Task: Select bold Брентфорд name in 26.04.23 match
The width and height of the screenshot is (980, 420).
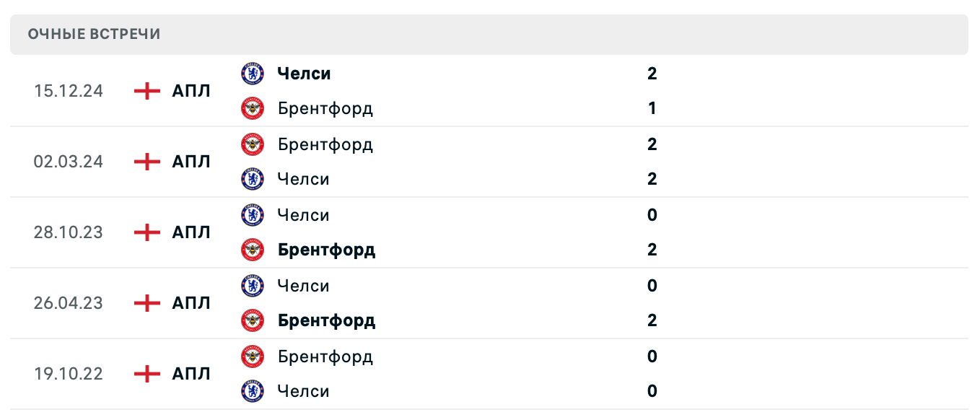Action: (326, 320)
